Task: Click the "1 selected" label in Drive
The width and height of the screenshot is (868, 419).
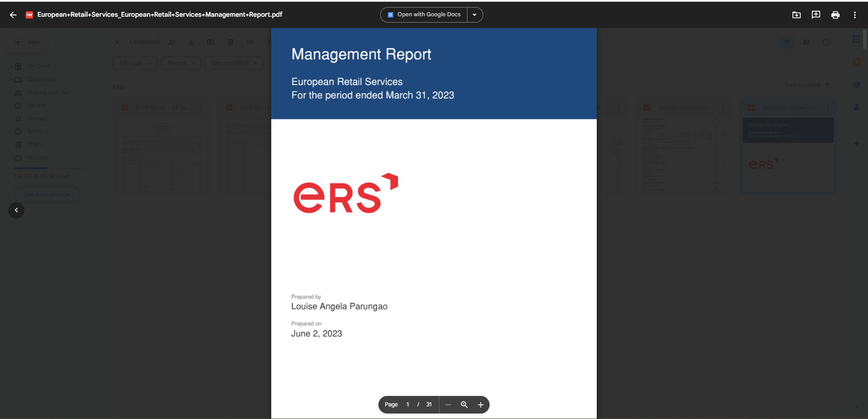Action: [x=144, y=42]
